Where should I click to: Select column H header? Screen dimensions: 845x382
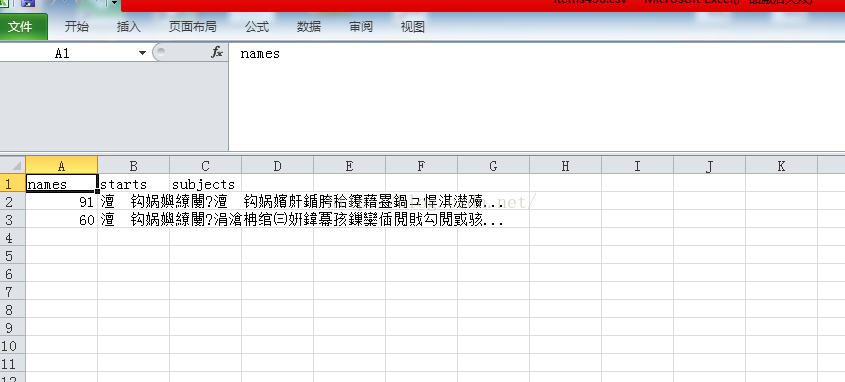(x=565, y=165)
